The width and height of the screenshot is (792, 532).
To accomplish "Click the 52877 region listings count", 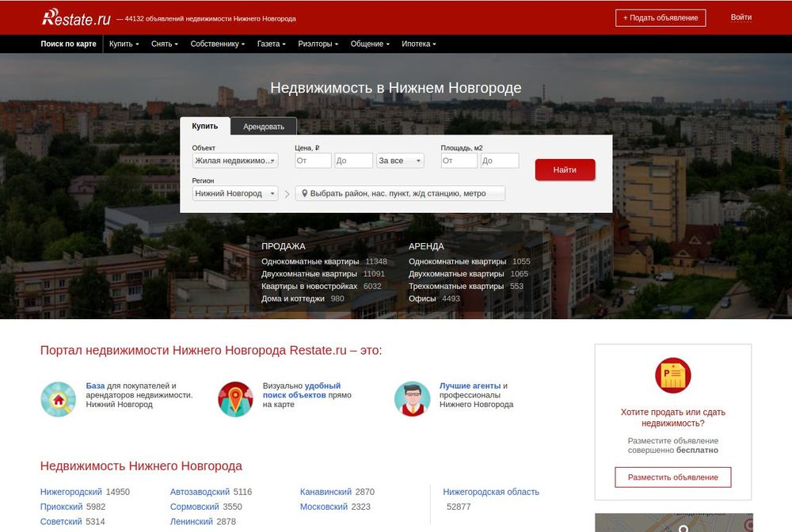I will click(459, 507).
